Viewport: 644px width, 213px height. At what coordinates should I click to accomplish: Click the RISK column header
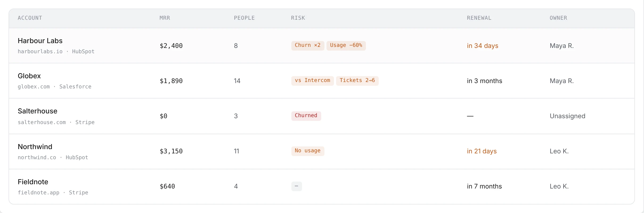click(x=298, y=18)
